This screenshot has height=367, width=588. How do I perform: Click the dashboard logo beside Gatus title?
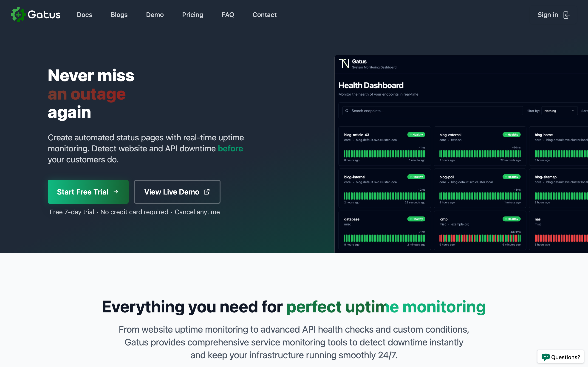344,64
